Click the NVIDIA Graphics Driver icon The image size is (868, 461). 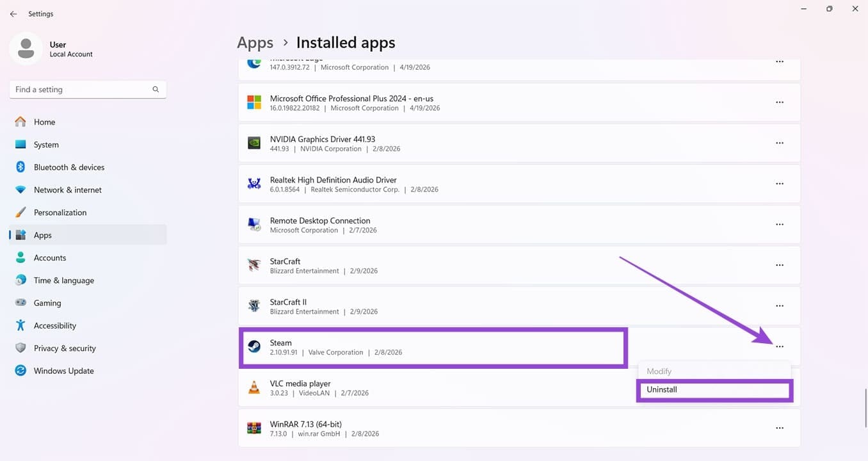tap(254, 143)
